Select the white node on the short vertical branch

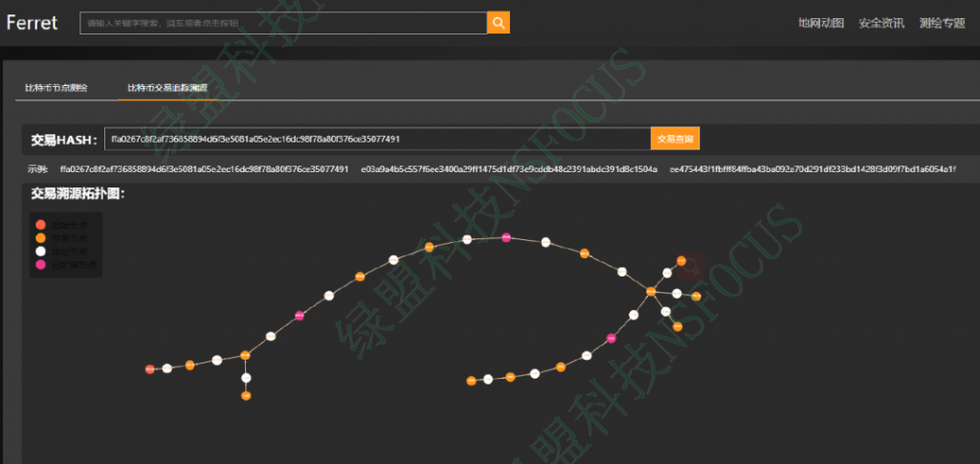click(246, 378)
